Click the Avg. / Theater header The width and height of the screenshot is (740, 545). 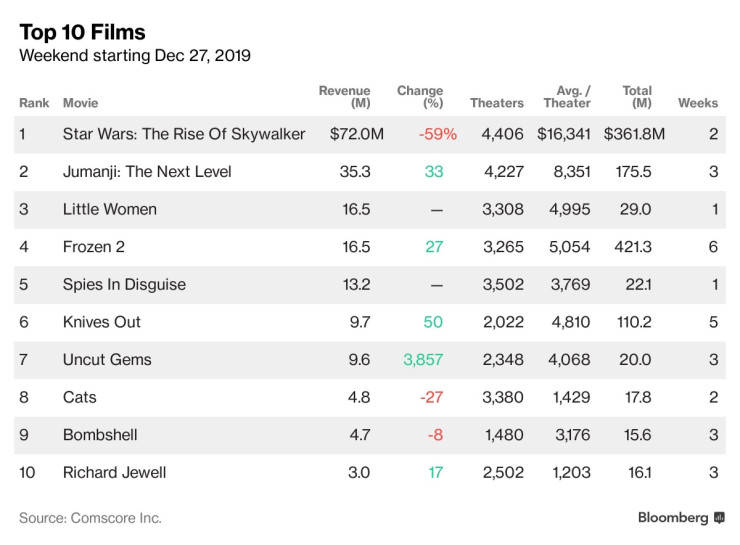point(567,97)
